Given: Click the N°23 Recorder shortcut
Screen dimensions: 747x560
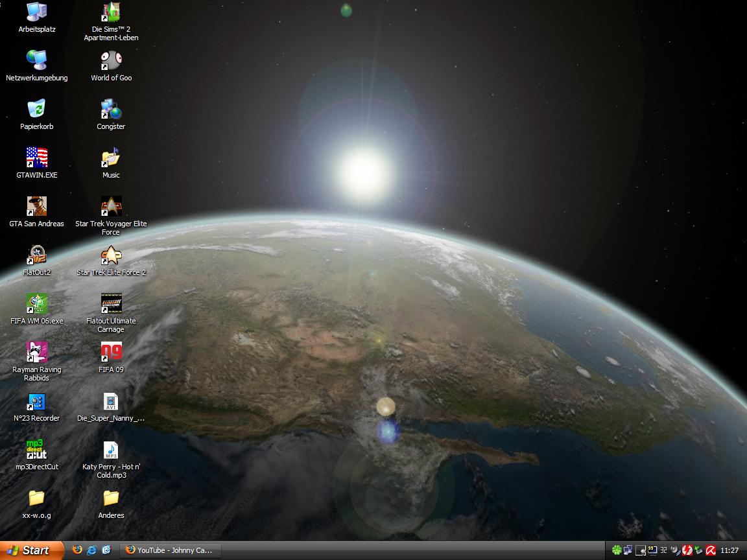Looking at the screenshot, I should coord(37,401).
